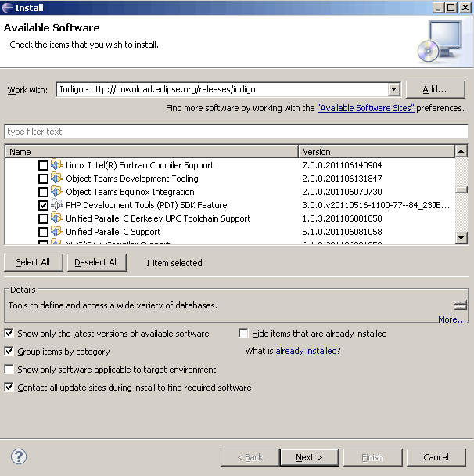
Task: Click version 7.0.0.201106140904 cell
Action: [342, 165]
